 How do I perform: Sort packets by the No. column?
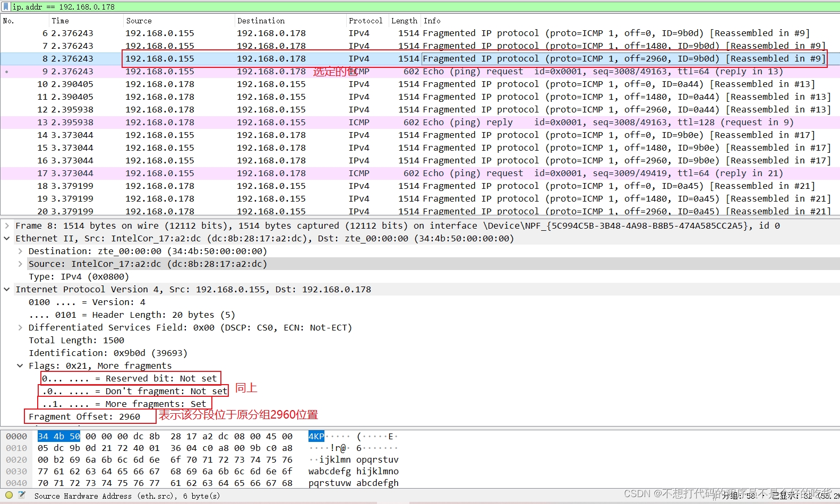[25, 21]
